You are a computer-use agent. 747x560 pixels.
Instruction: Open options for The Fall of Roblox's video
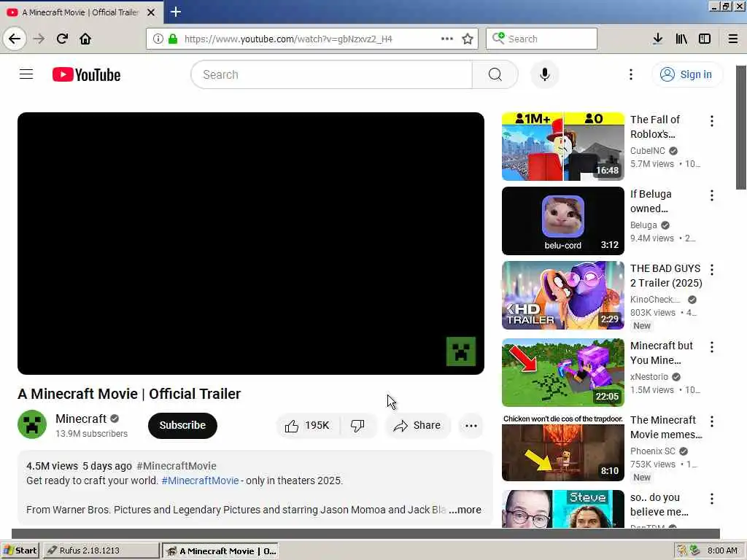pos(712,121)
